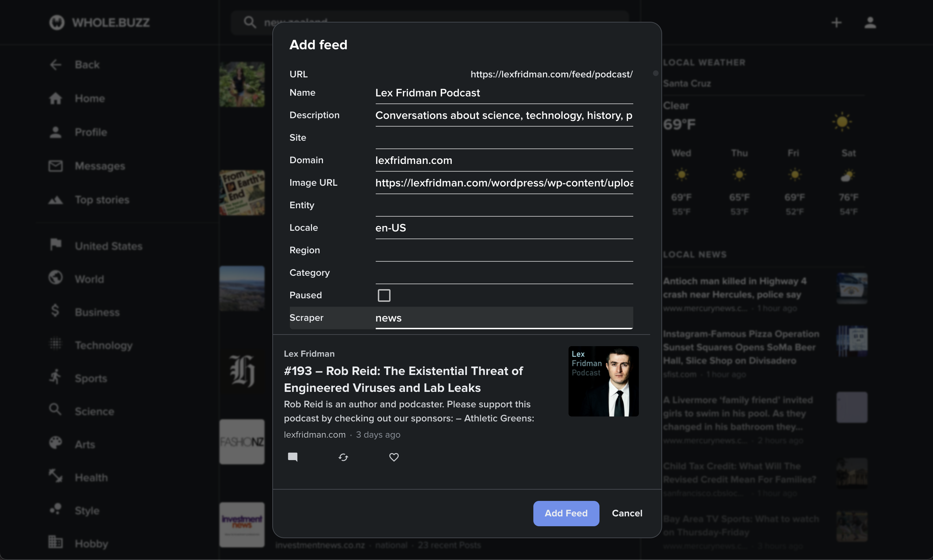Click the URL value https://lexfridman.com/feed/podcast/
Screen dimensions: 933x560
pyautogui.click(x=551, y=74)
